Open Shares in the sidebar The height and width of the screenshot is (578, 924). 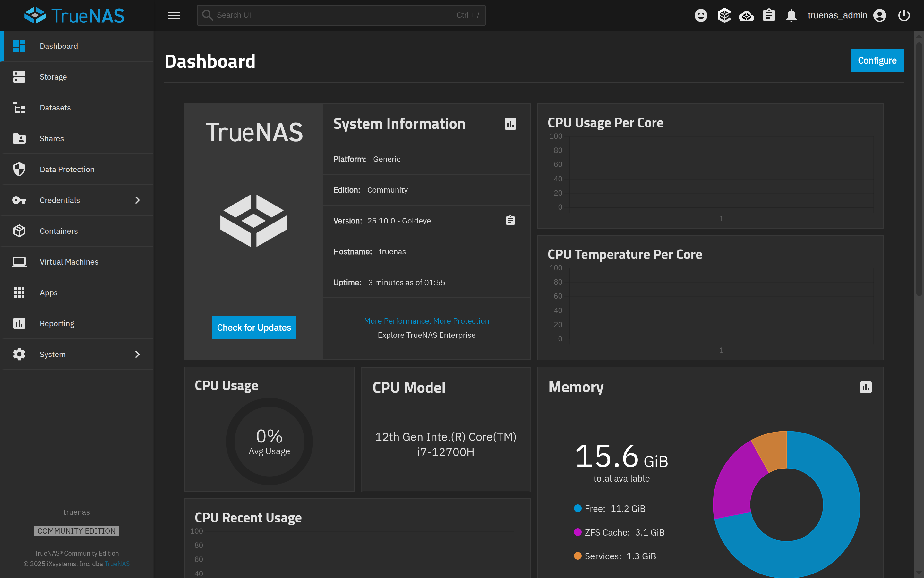pos(77,138)
